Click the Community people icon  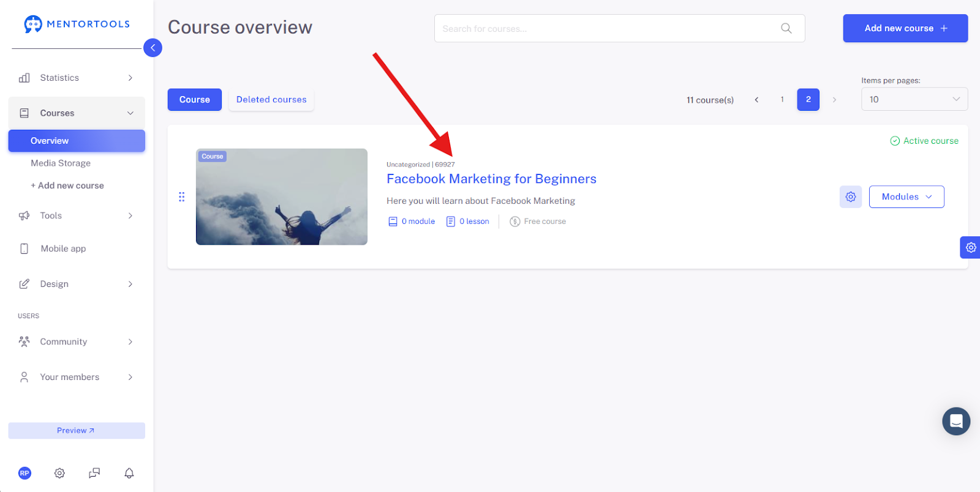[x=24, y=341]
